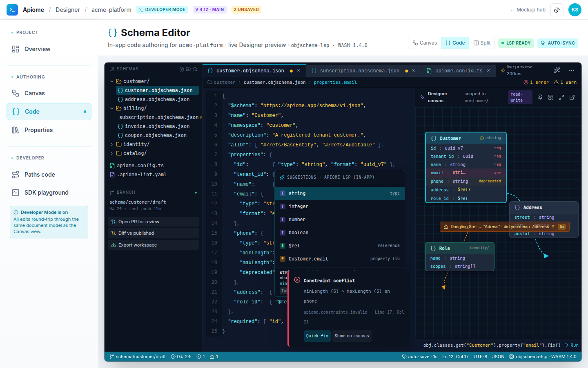588x368 pixels.
Task: Collapse the customer/ folder
Action: tap(112, 81)
